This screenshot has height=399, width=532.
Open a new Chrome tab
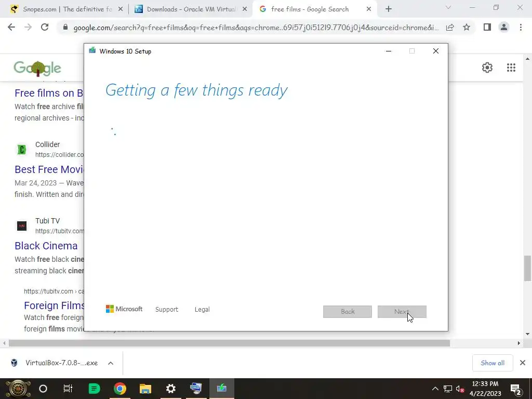[389, 9]
